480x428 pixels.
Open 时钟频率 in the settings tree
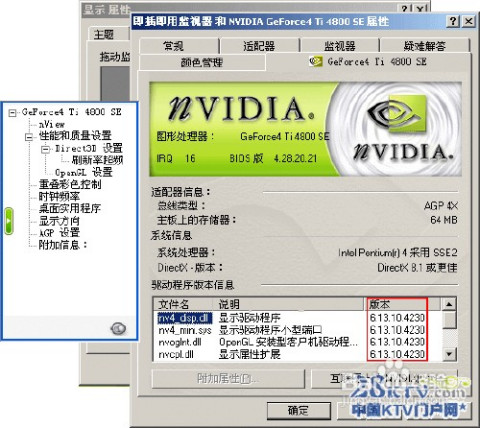click(x=59, y=196)
